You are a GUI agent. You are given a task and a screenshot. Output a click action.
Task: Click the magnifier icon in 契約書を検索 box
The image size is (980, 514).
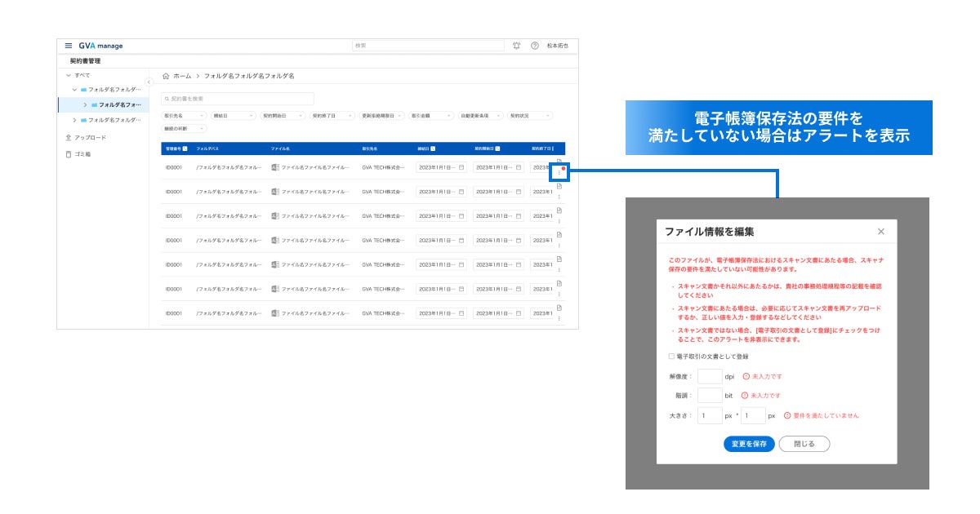pyautogui.click(x=166, y=99)
